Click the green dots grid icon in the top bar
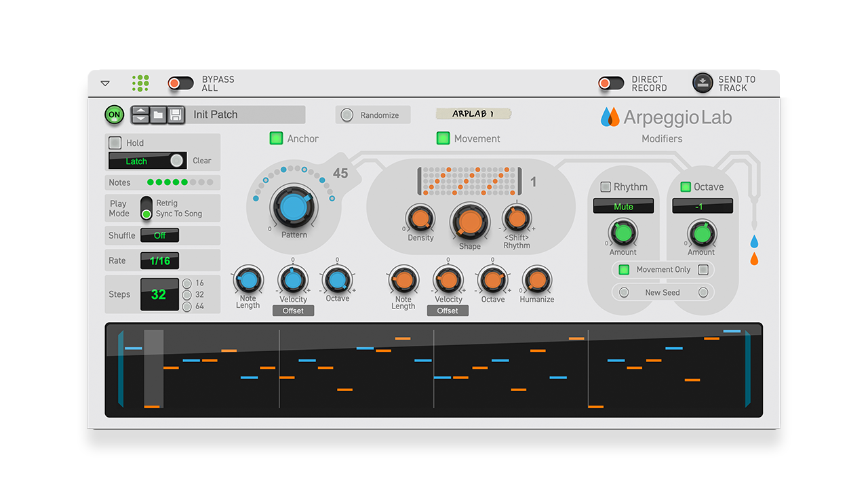This screenshot has width=868, height=499. pos(140,83)
